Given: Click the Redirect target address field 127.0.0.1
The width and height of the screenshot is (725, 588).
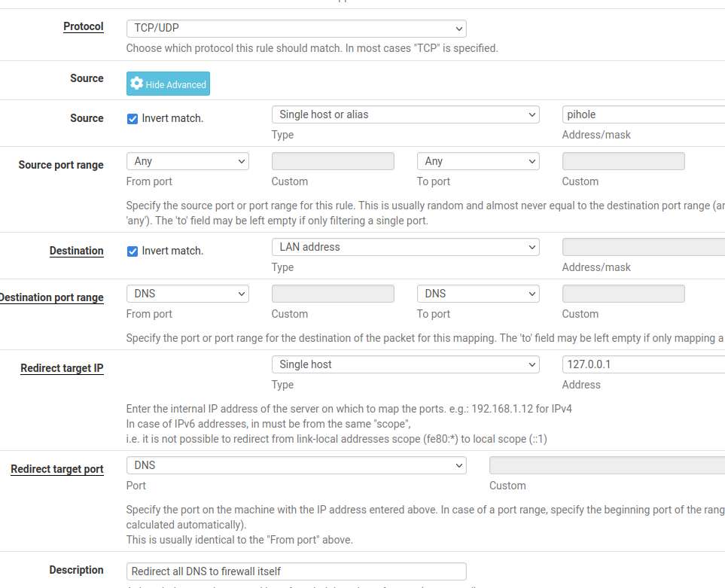Looking at the screenshot, I should pos(642,364).
